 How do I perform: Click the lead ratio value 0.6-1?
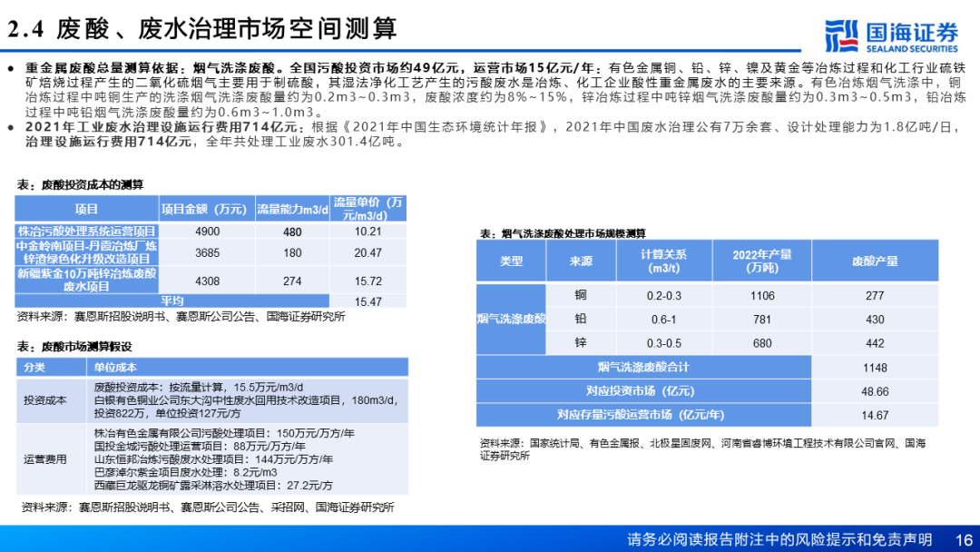coord(663,320)
